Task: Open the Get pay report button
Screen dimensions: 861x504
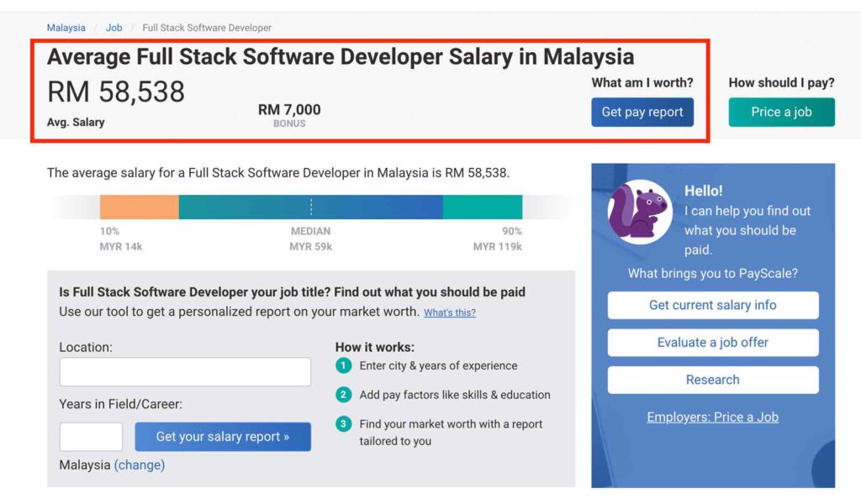Action: [x=642, y=112]
